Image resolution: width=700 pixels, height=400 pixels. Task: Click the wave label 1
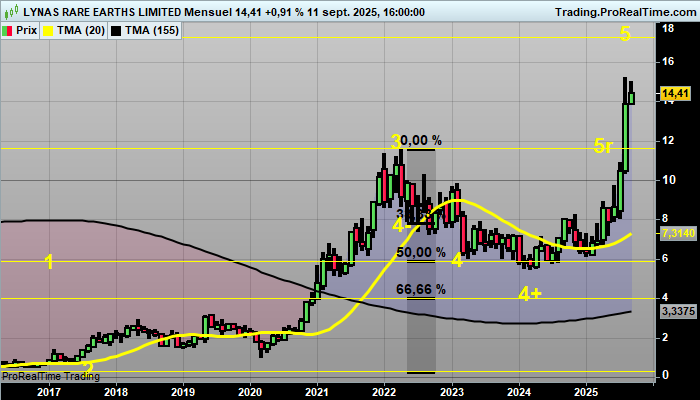click(49, 262)
